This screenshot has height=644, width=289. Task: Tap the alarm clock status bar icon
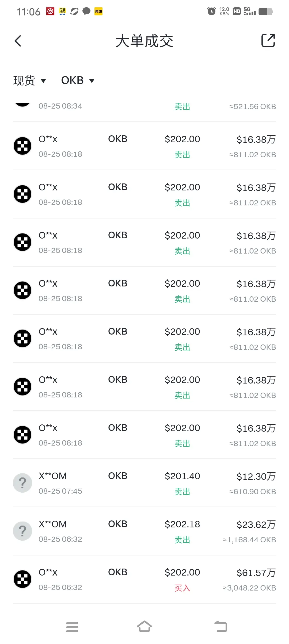click(211, 11)
